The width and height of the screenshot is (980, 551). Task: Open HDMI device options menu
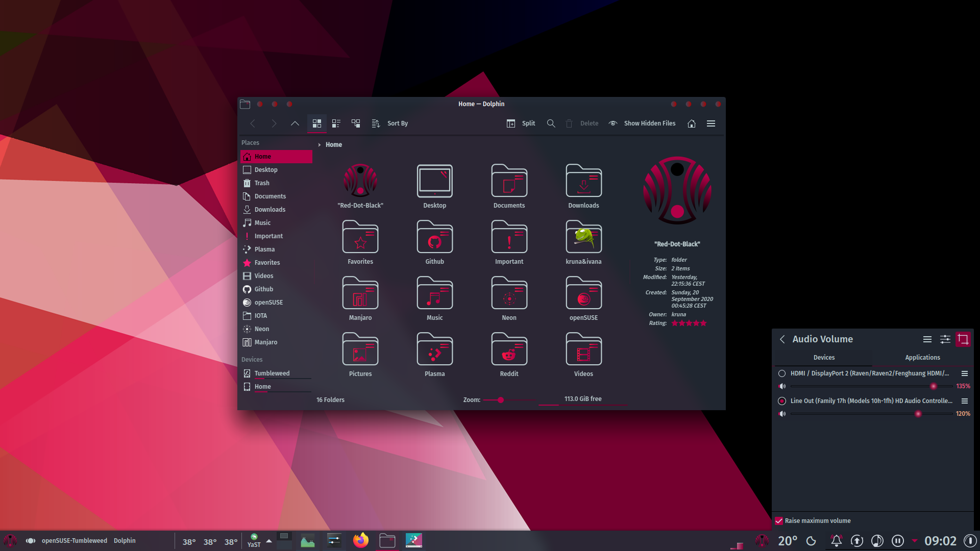tap(965, 373)
